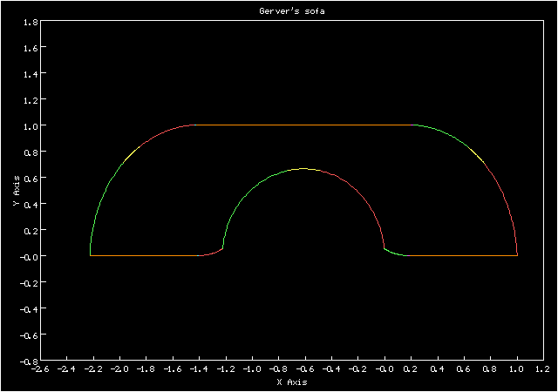Click Y axis tick label 0.2
Image resolution: width=558 pixels, height=392 pixels.
(x=31, y=231)
